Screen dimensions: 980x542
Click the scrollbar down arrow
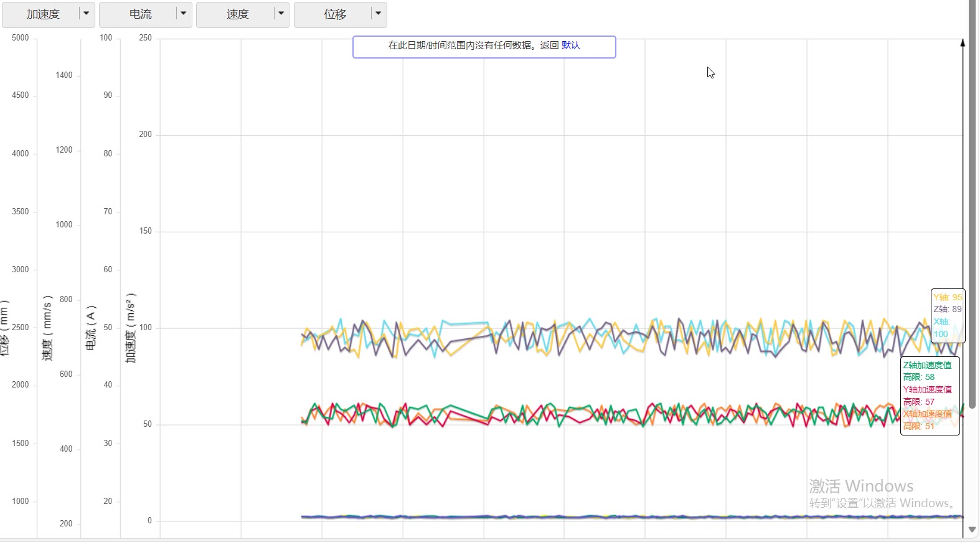coord(972,530)
